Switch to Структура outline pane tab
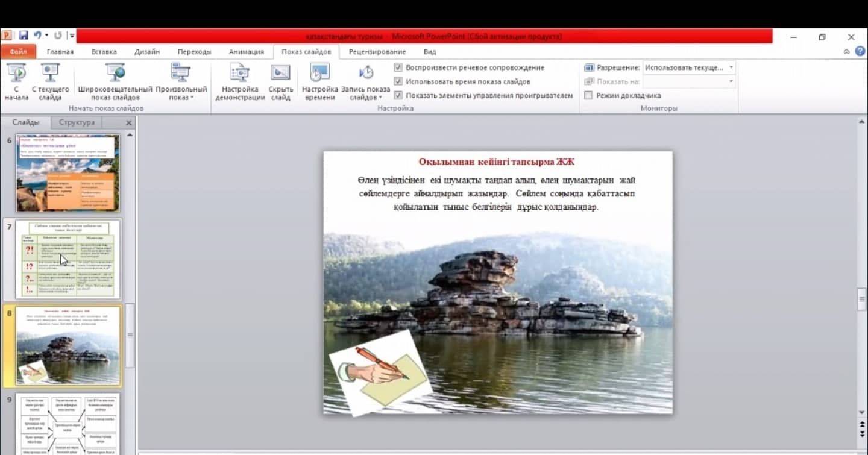This screenshot has width=868, height=455. coord(77,122)
